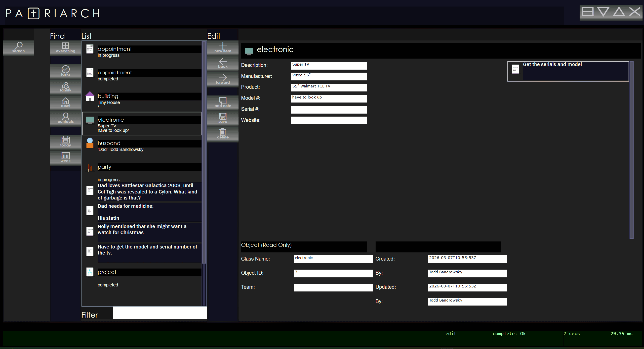Delete the current item
644x349 pixels.
click(x=223, y=133)
